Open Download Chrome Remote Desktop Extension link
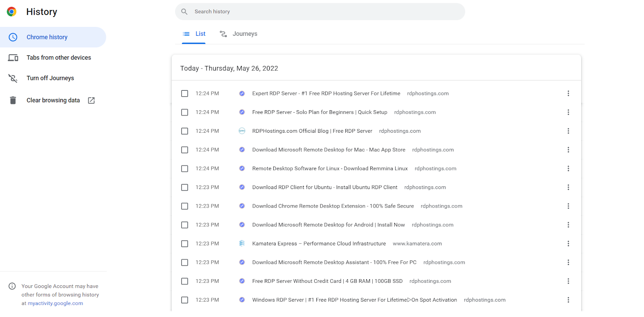The image size is (644, 317). coord(333,206)
